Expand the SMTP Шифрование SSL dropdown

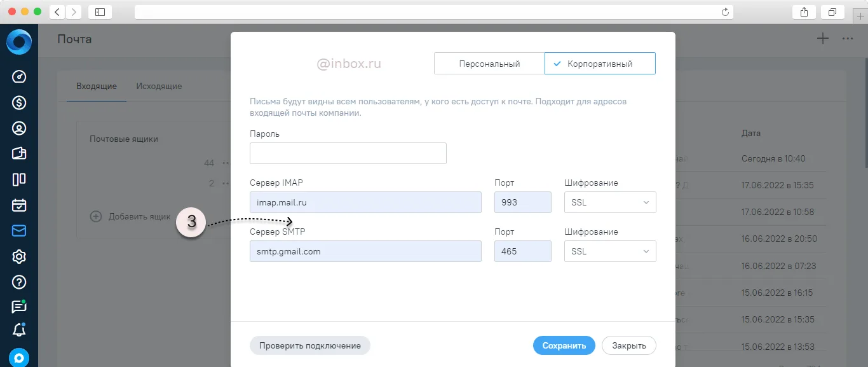(x=610, y=251)
